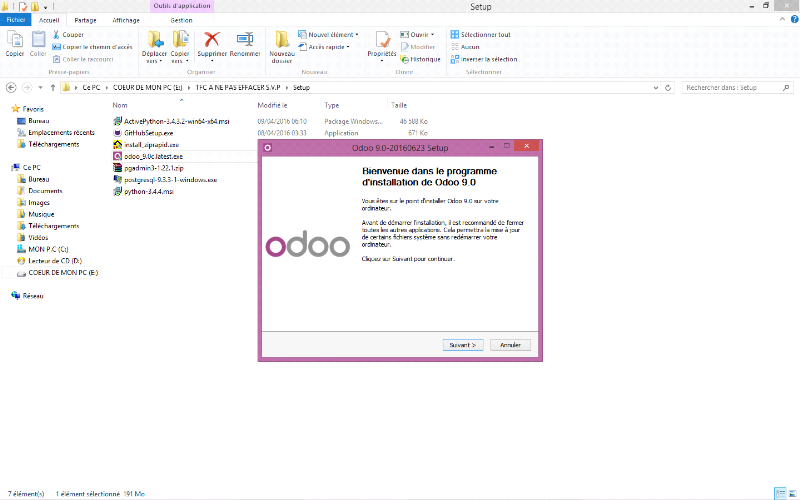Click Suivant in Odoo Setup dialog
The width and height of the screenshot is (800, 500).
tap(463, 345)
